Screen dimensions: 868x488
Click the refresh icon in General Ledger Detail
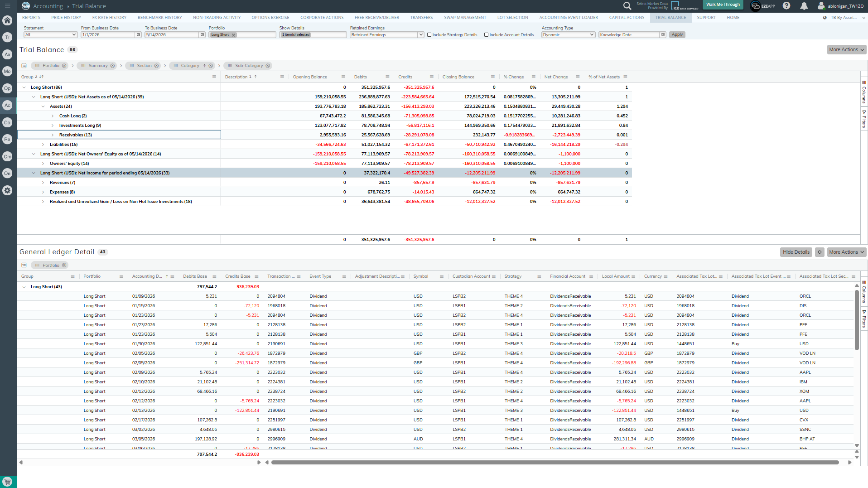pyautogui.click(x=820, y=252)
